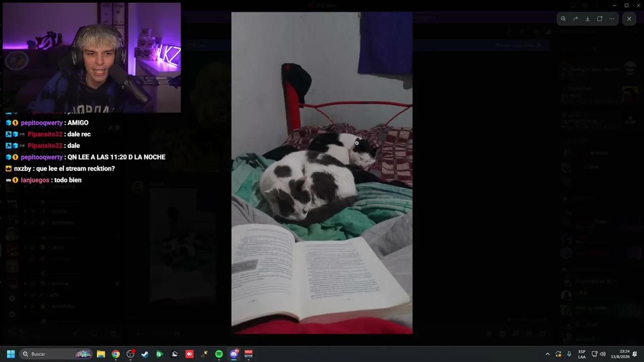The width and height of the screenshot is (644, 362).
Task: Click pepitooqwerty's 'QN LEE A LAS 11:20' message
Action: [117, 157]
